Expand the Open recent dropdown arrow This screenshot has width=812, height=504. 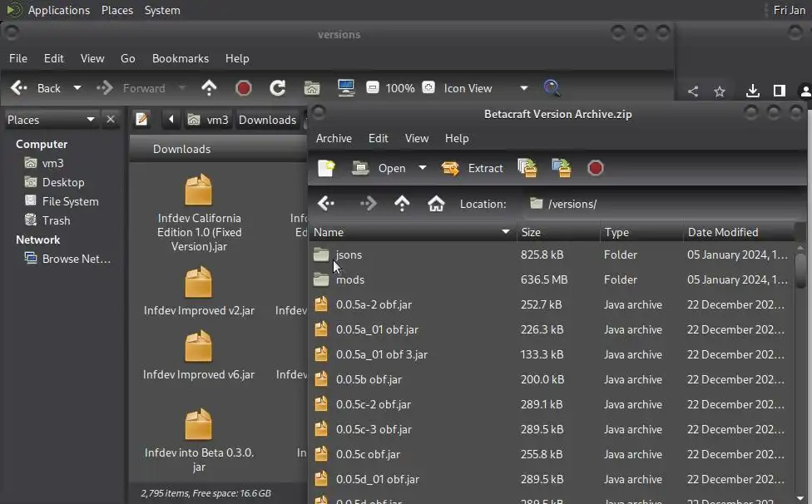coord(423,168)
